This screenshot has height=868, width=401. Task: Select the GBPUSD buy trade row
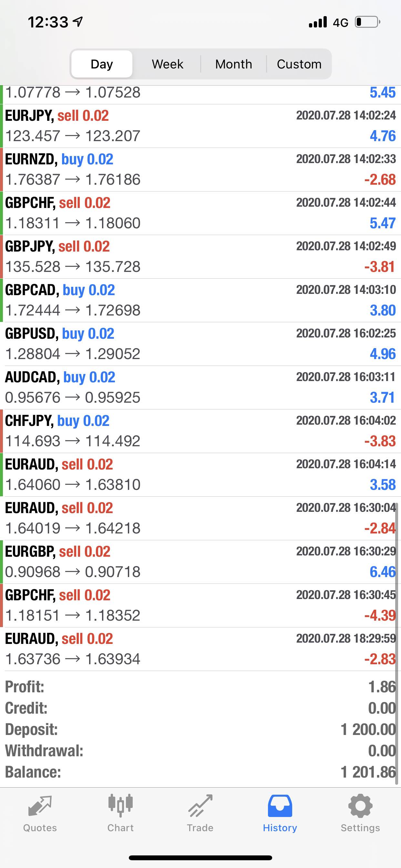click(200, 344)
